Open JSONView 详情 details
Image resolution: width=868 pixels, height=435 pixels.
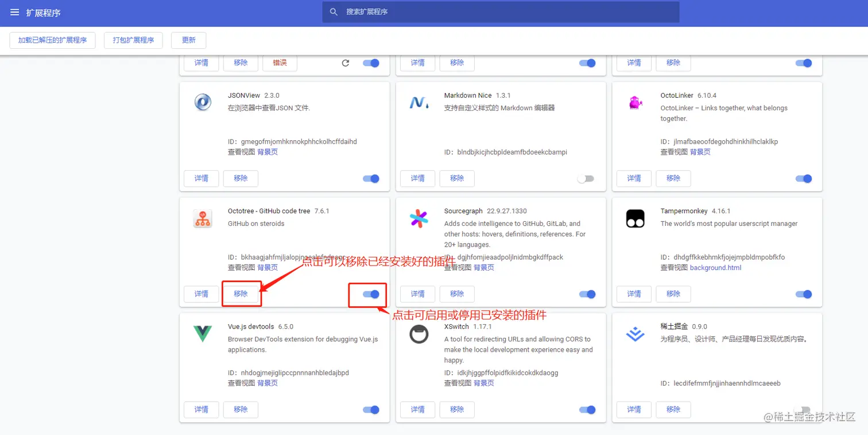[201, 179]
